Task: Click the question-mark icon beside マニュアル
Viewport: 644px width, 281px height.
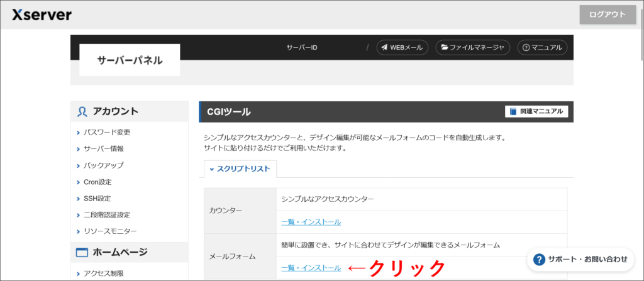Action: [526, 48]
